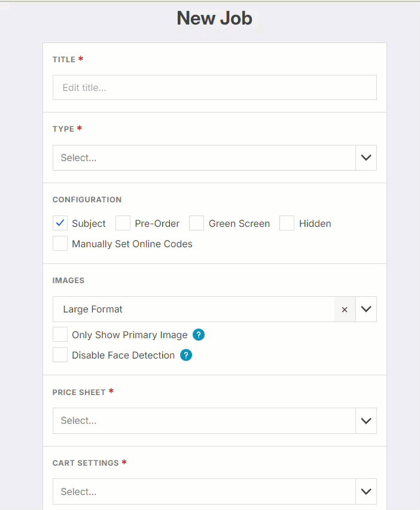Click the Edit title text field

(x=214, y=87)
